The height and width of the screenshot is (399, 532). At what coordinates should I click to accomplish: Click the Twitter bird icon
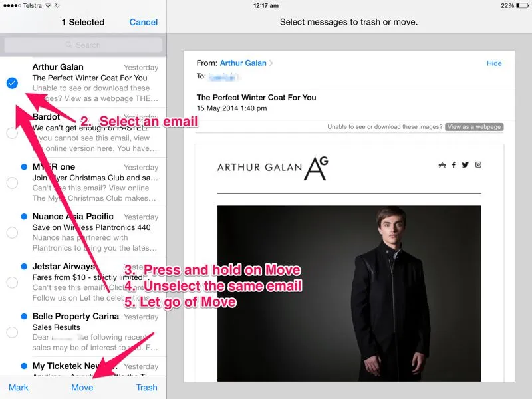pyautogui.click(x=465, y=165)
